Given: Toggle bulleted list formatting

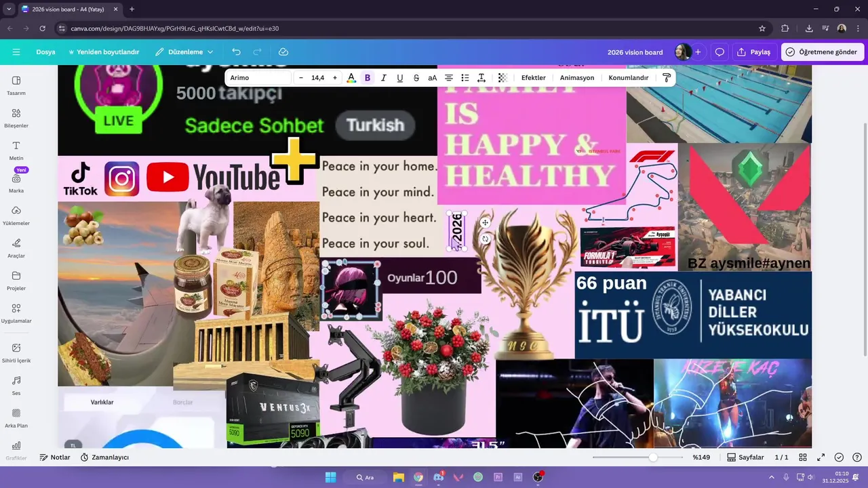Looking at the screenshot, I should [x=465, y=78].
